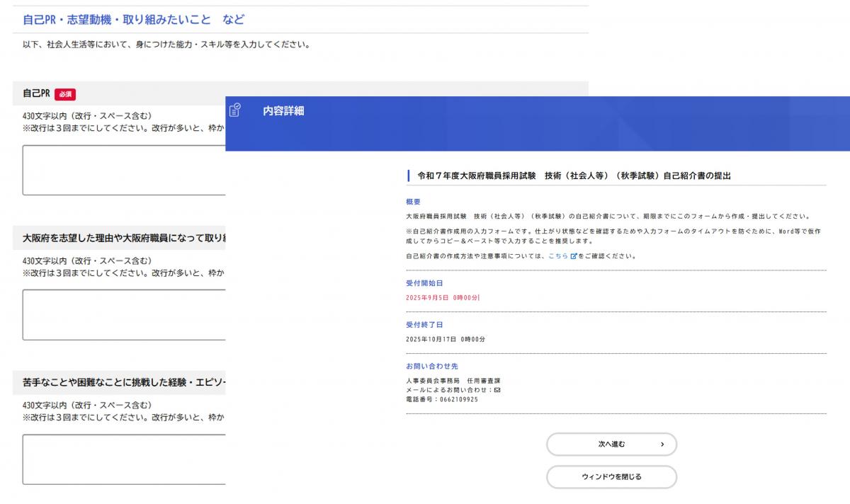Select the 概要 blue section heading
The image size is (850, 504).
(x=414, y=202)
